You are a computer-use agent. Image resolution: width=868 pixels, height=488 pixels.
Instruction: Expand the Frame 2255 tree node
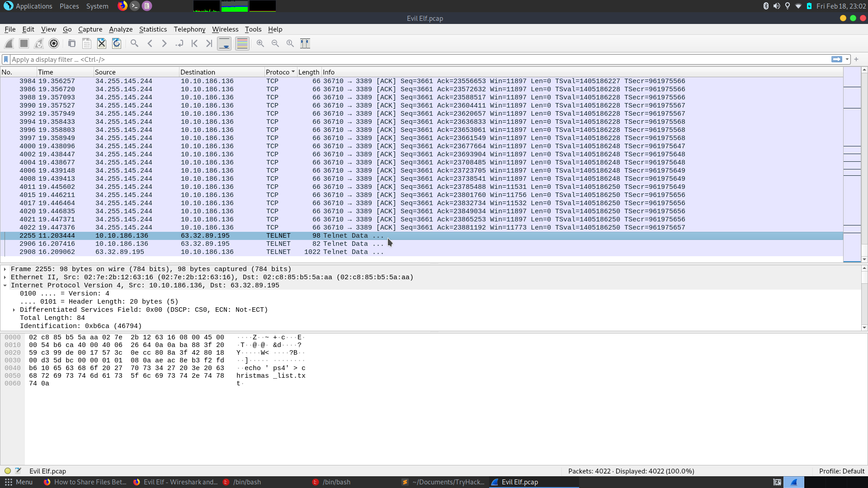coord(5,269)
